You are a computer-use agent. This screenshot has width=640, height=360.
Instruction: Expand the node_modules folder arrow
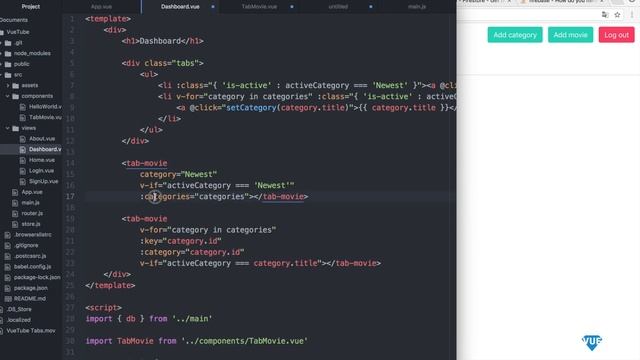coord(1,53)
